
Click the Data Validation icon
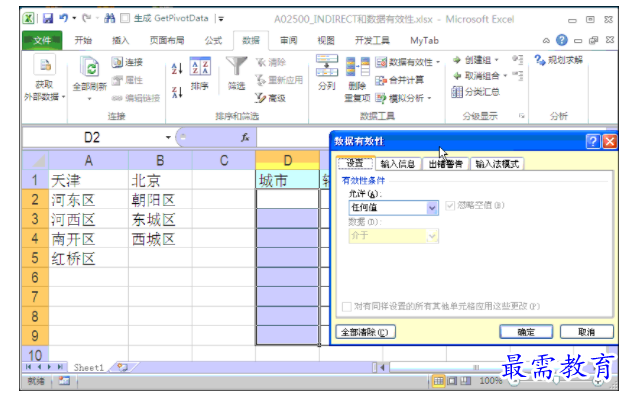click(381, 62)
